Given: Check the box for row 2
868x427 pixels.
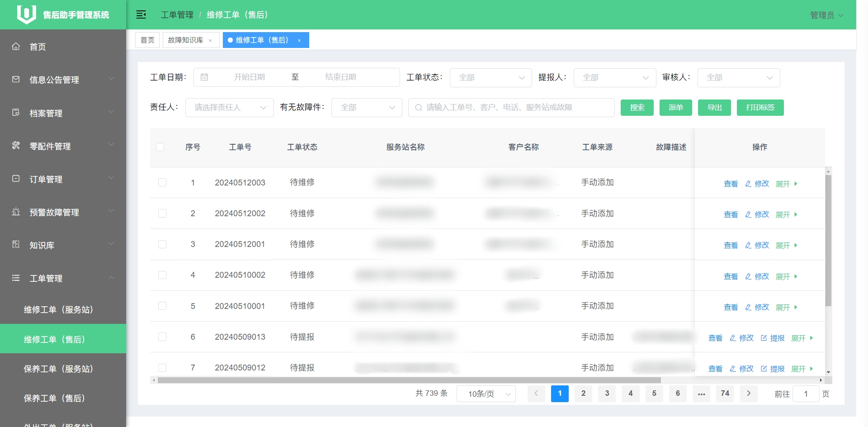Looking at the screenshot, I should (x=162, y=213).
